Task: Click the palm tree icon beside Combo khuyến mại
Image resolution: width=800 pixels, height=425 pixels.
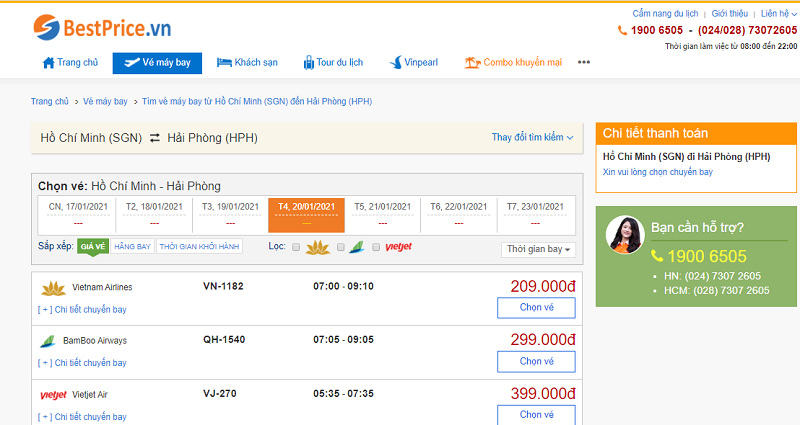Action: 472,62
